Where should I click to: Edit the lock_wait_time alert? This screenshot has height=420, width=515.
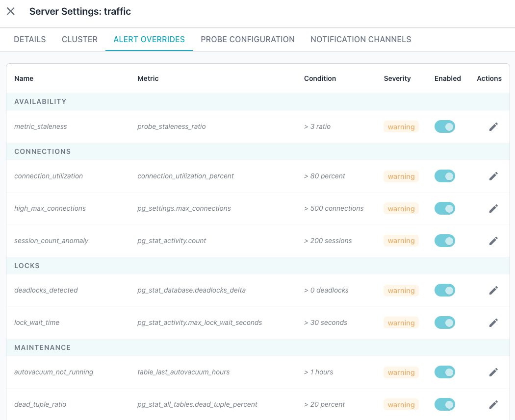point(493,322)
